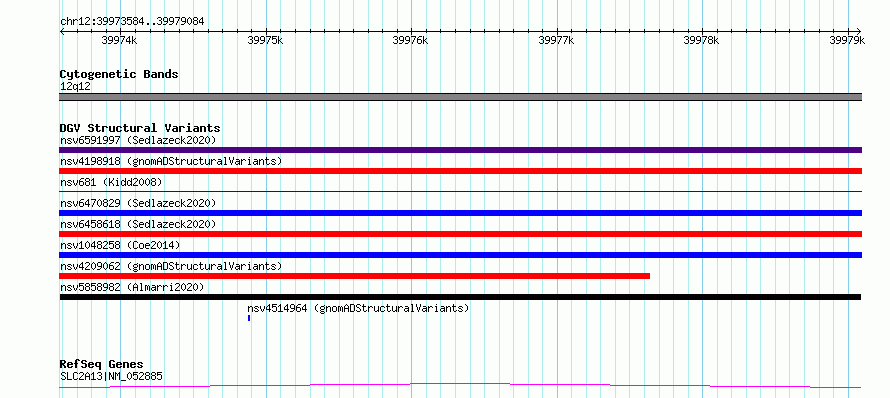Click the 39975k ruler tick label

[x=266, y=40]
